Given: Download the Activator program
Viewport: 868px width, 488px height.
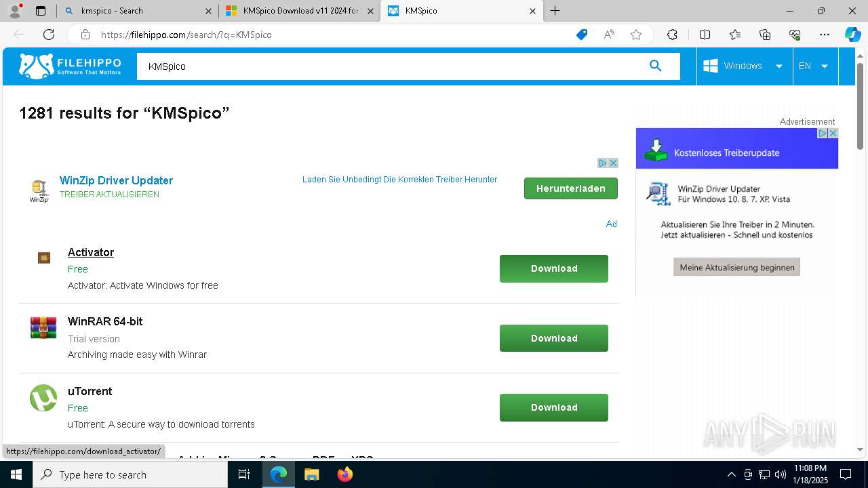Looking at the screenshot, I should point(554,268).
